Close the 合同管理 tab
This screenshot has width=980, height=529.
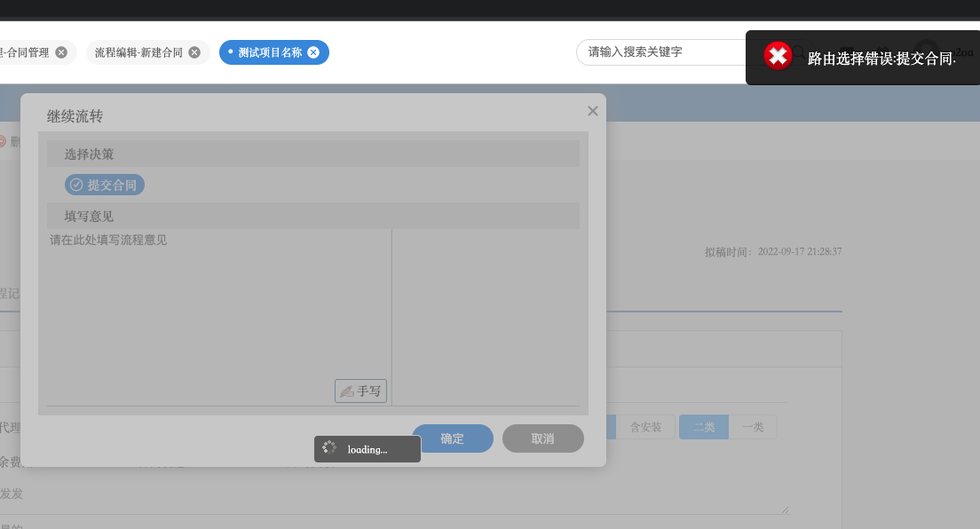pyautogui.click(x=61, y=52)
